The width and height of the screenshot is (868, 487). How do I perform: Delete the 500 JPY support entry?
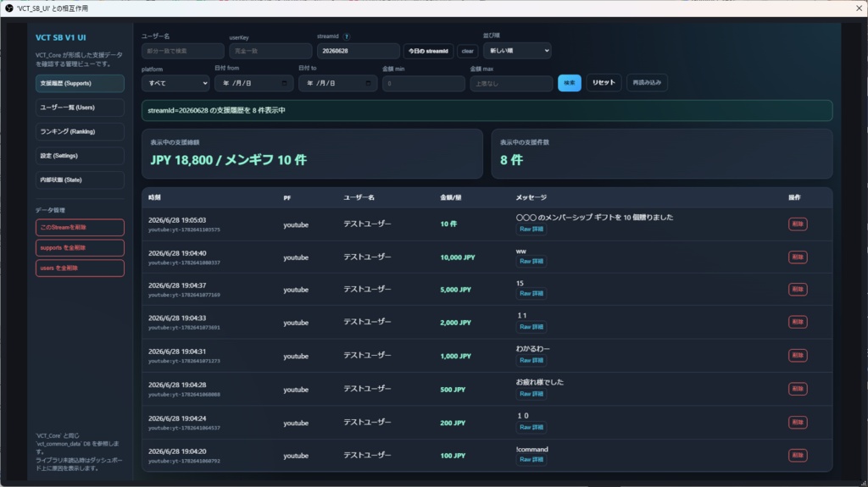(798, 389)
